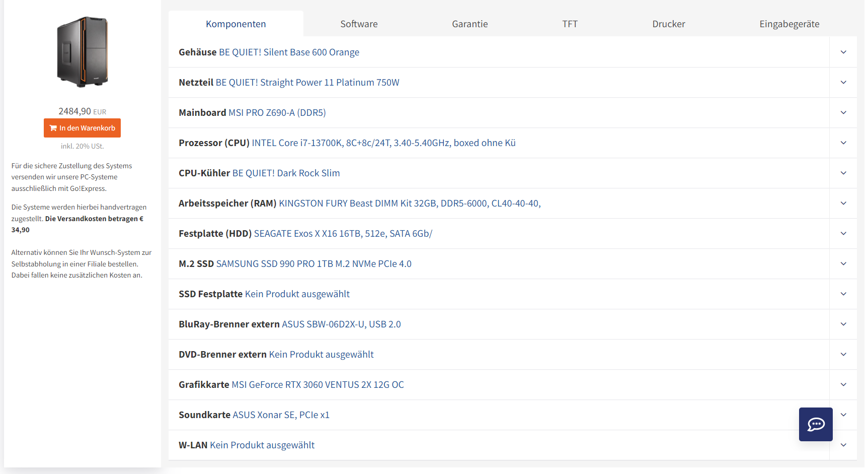Click BE QUIET! Dark Rock Slim text
This screenshot has width=868, height=474.
(286, 173)
